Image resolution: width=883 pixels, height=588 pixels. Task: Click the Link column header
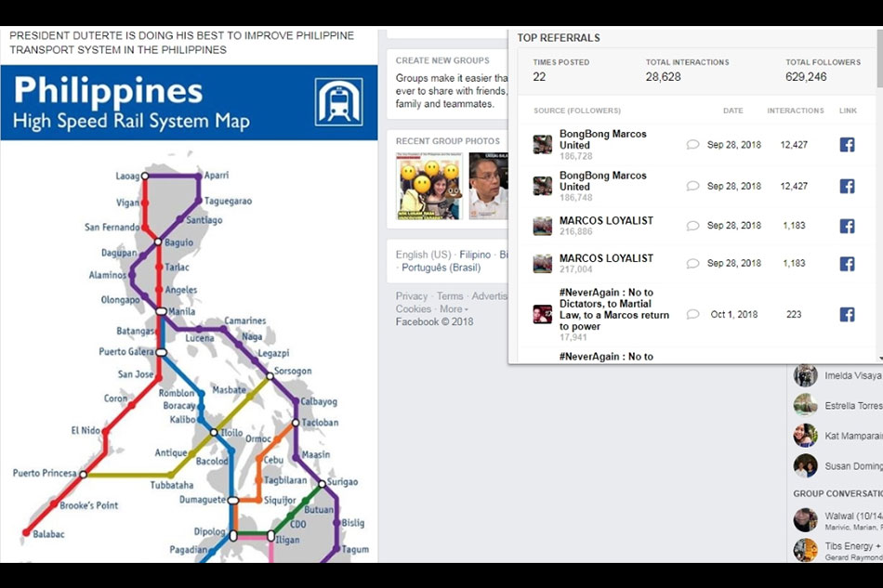[848, 111]
